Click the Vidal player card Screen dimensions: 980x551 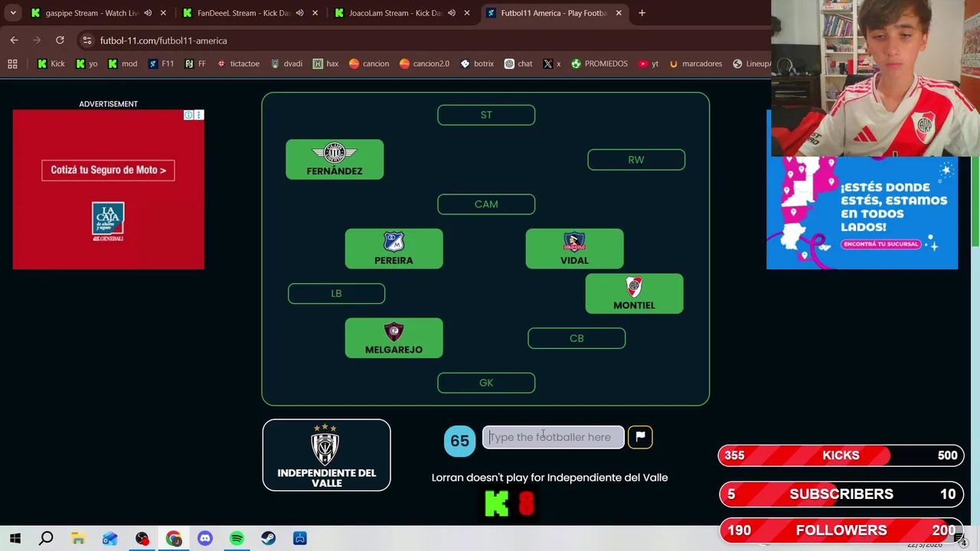click(x=574, y=249)
